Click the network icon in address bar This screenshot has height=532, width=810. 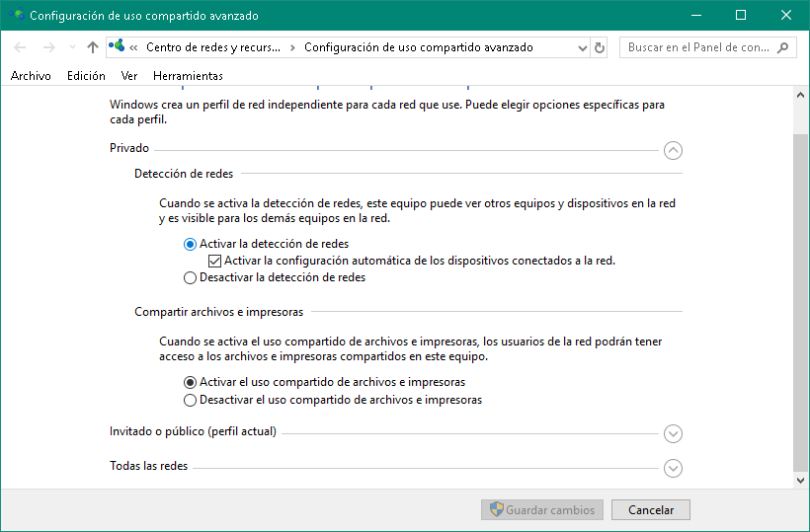click(118, 47)
